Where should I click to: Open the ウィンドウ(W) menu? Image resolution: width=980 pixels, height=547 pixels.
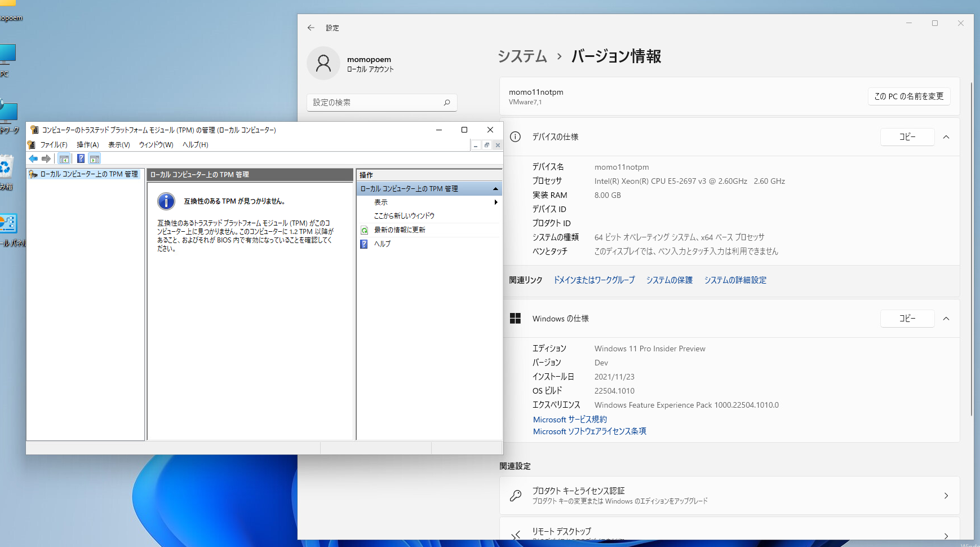pyautogui.click(x=156, y=145)
